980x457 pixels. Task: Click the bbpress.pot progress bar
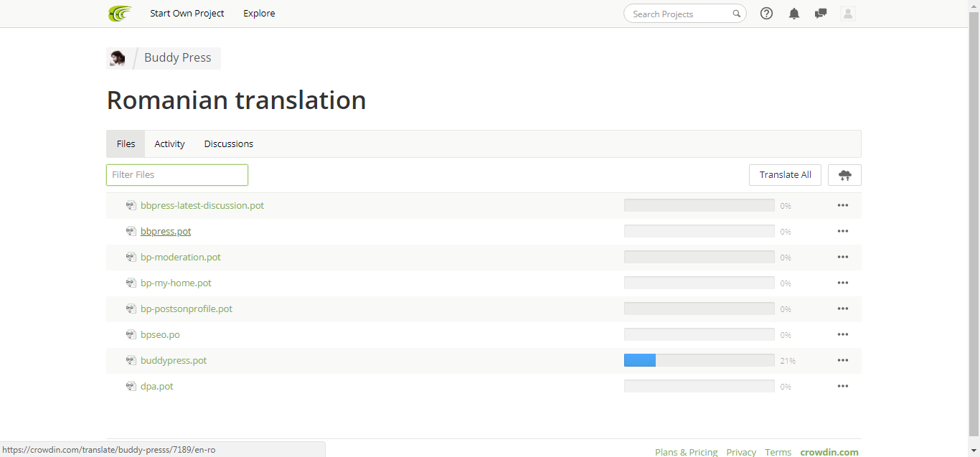[699, 231]
